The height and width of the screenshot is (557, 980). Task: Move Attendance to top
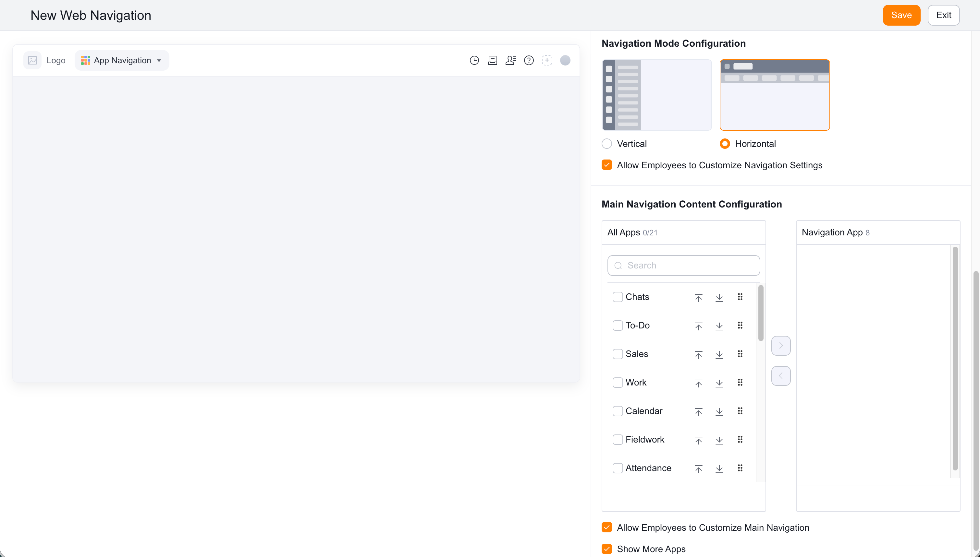click(x=699, y=468)
